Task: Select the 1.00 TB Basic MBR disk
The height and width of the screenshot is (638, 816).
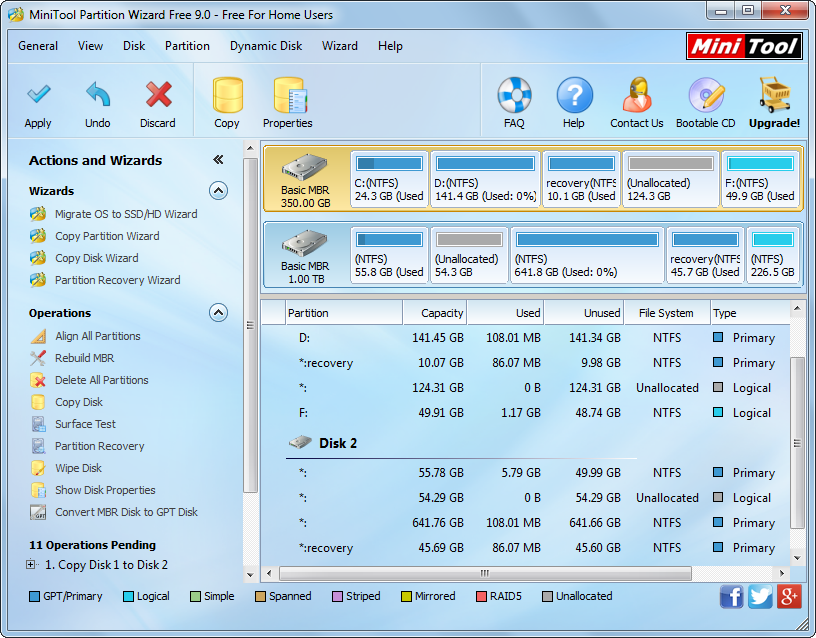Action: (x=306, y=255)
